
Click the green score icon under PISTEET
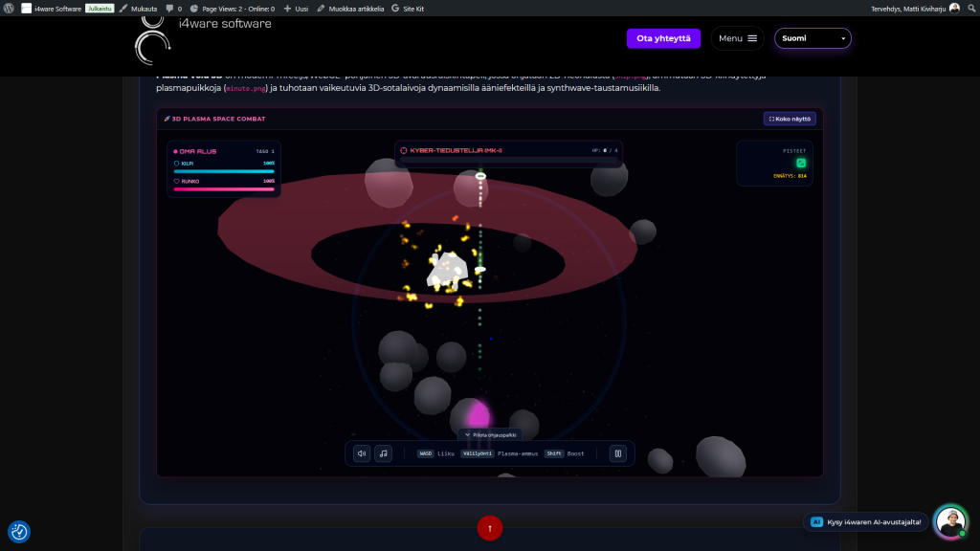801,163
